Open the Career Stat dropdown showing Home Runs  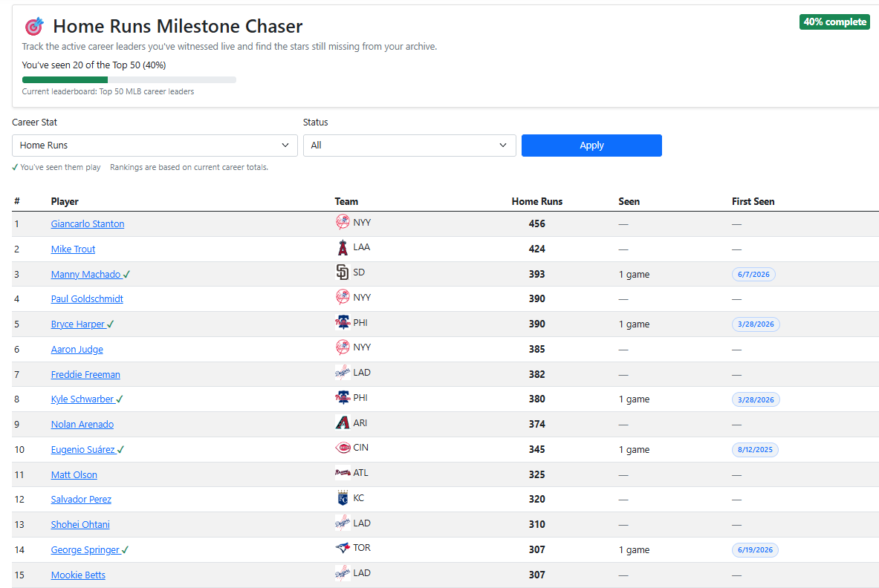click(x=155, y=145)
